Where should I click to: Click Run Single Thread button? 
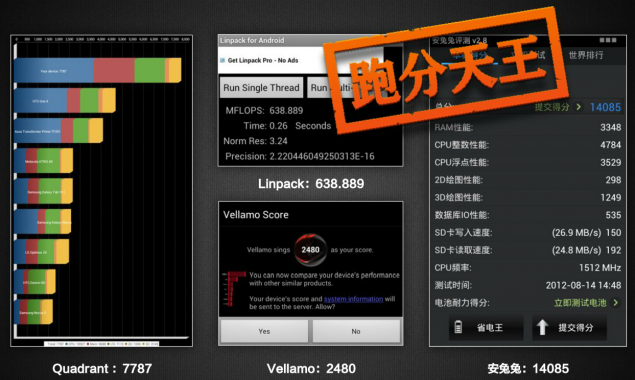261,88
